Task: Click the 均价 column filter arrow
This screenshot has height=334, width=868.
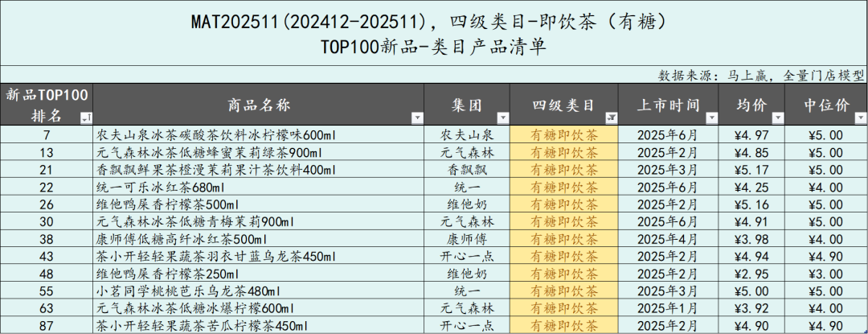Action: (x=776, y=118)
